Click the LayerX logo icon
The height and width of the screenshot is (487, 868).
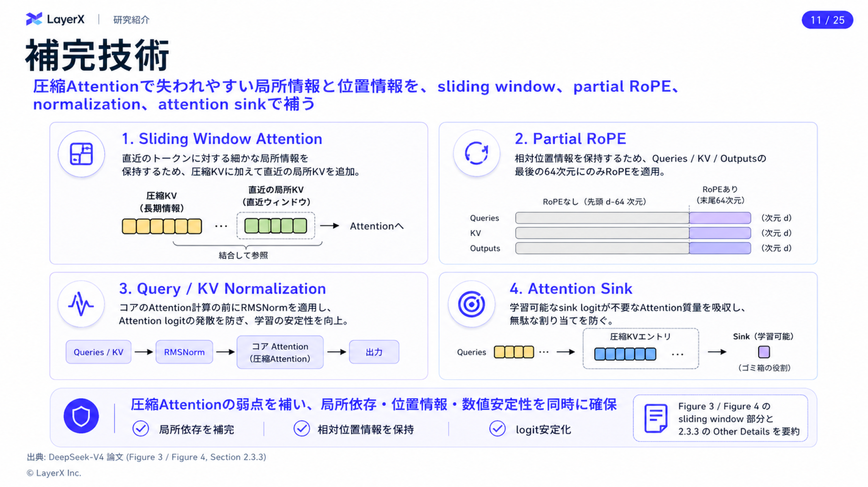pos(34,19)
